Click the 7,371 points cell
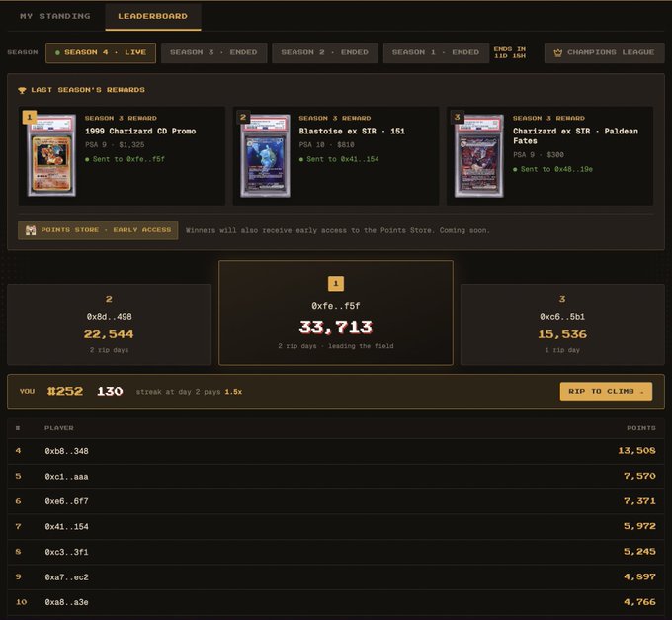Image resolution: width=672 pixels, height=620 pixels. pos(639,501)
